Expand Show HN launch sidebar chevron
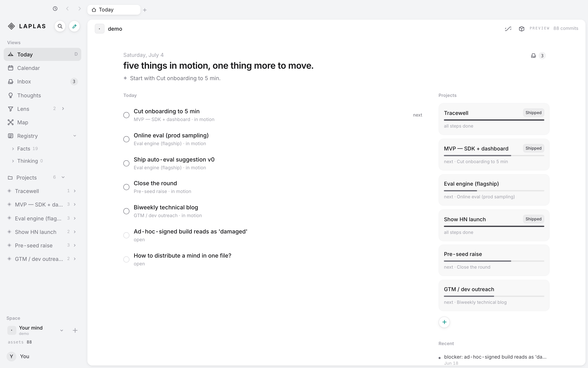 click(x=75, y=232)
